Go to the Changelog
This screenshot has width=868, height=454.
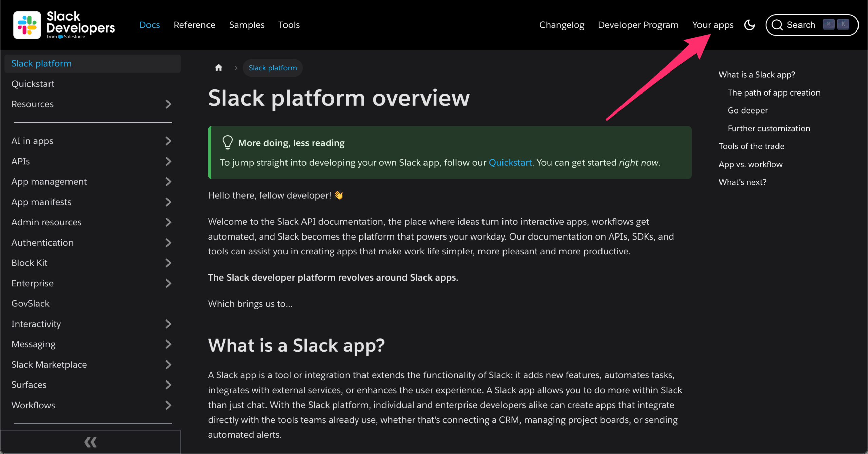[x=561, y=25]
